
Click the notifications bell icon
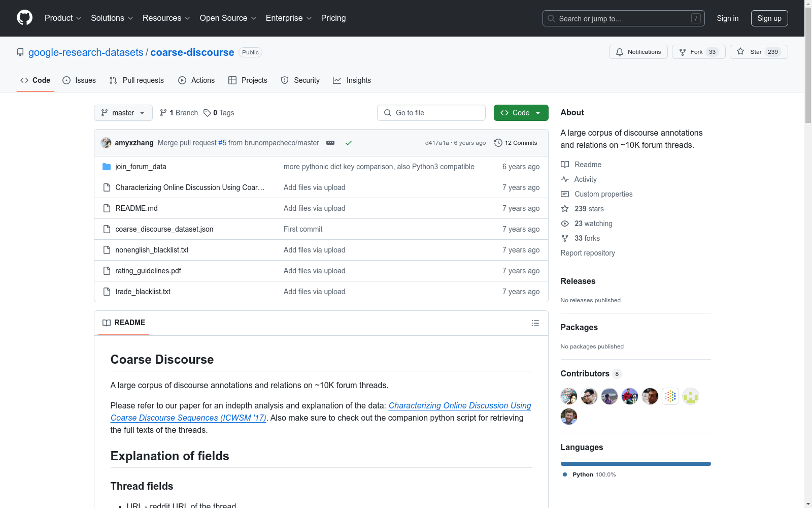[x=620, y=52]
